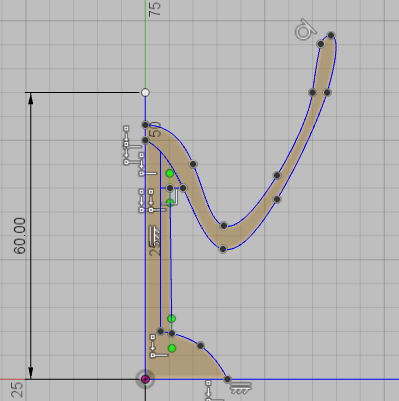Click the fit point at the inner spline's valley
This screenshot has width=399, height=401.
tap(224, 226)
